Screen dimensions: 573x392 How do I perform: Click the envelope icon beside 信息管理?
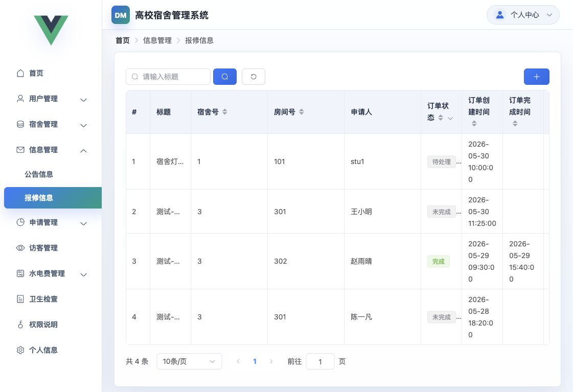pyautogui.click(x=20, y=150)
